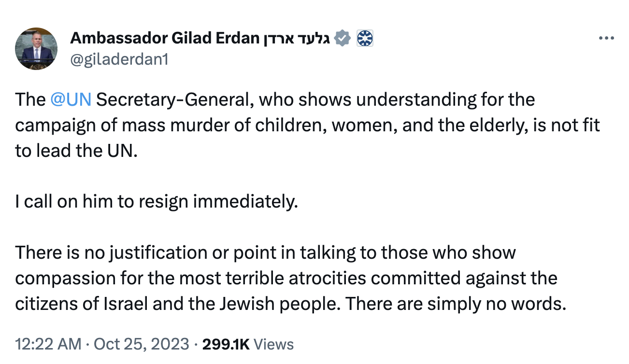Open Gilad Erdan's profile picture
The height and width of the screenshot is (364, 629).
click(x=36, y=49)
